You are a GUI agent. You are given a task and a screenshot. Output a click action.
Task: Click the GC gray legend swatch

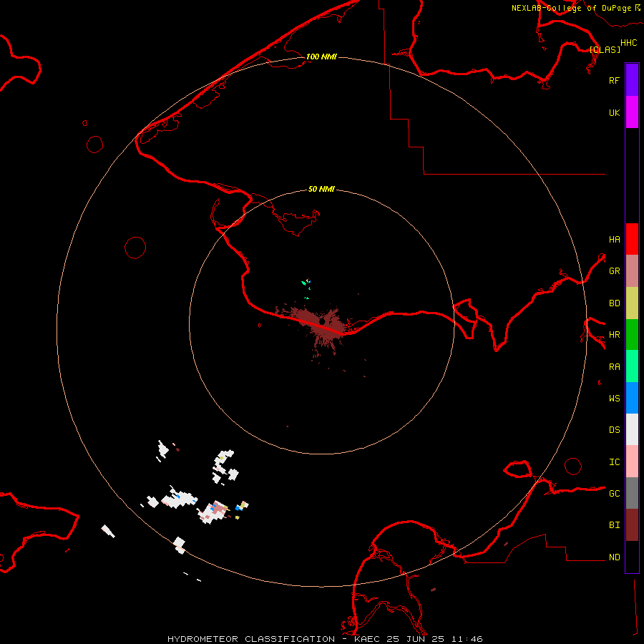pyautogui.click(x=632, y=493)
